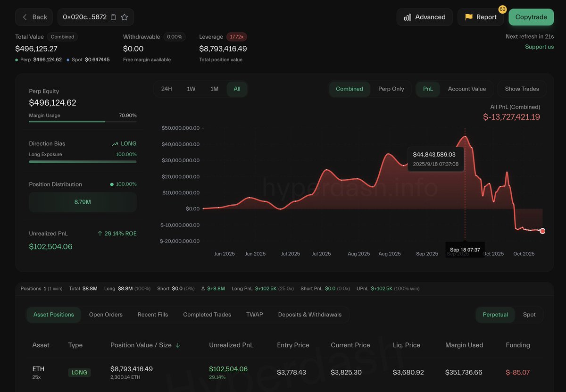This screenshot has width=566, height=392.
Task: Switch to Deposits & Withdrawals tab
Action: [x=309, y=315]
